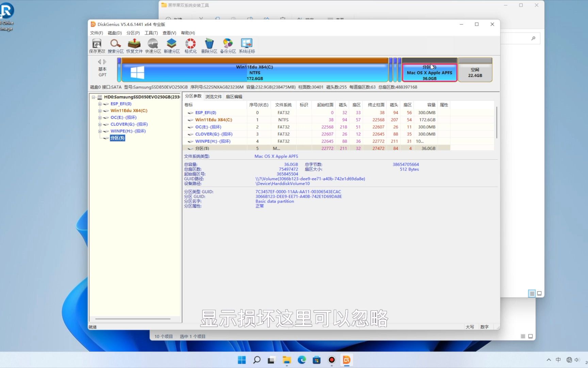Expand the WINPE(H:) tree node
Screen dimensions: 588x368
tap(100, 131)
